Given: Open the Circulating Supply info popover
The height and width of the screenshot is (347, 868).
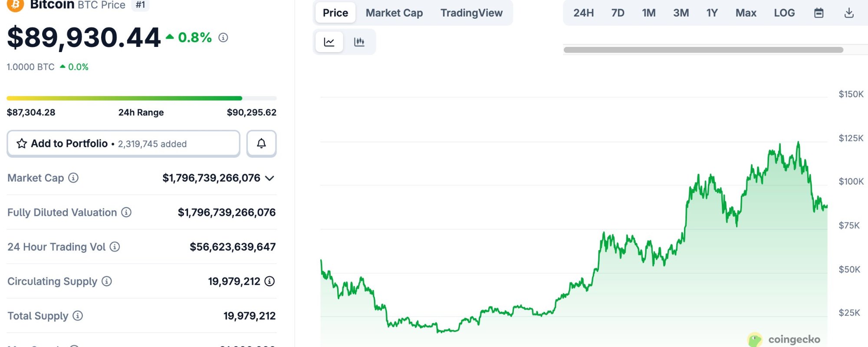Looking at the screenshot, I should pos(106,281).
